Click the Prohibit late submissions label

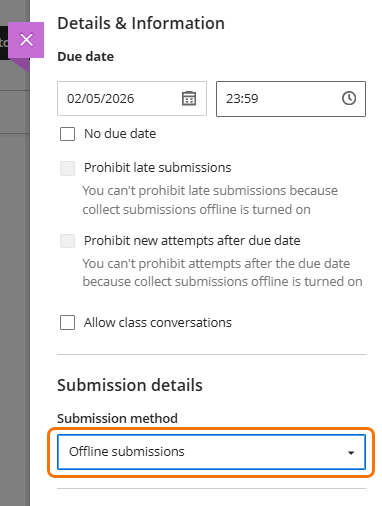pyautogui.click(x=157, y=168)
